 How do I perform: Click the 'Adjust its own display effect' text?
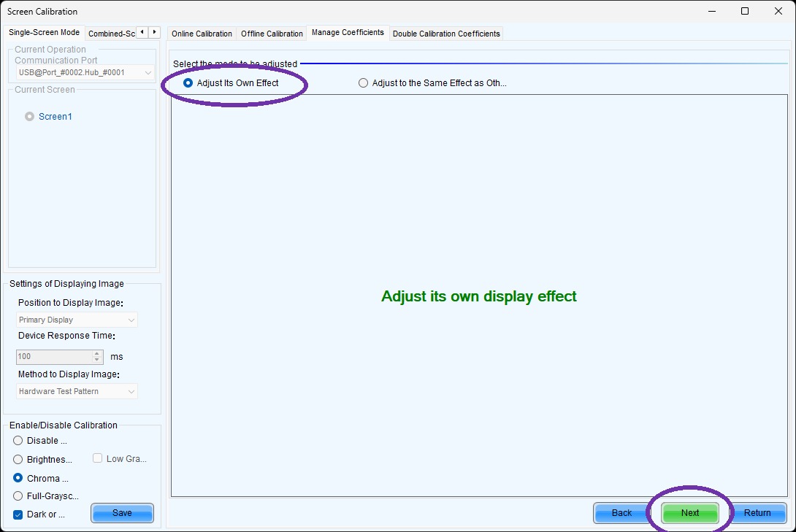click(x=479, y=296)
